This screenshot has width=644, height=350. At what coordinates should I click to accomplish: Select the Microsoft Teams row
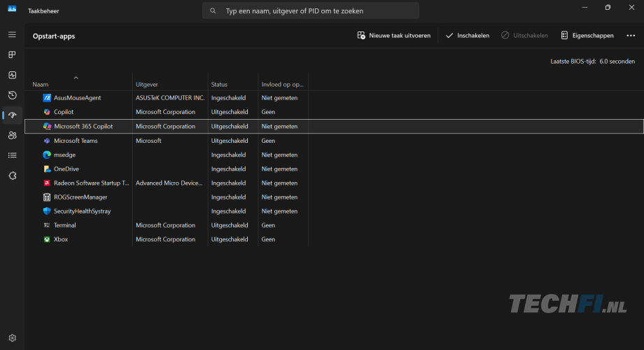click(x=76, y=141)
